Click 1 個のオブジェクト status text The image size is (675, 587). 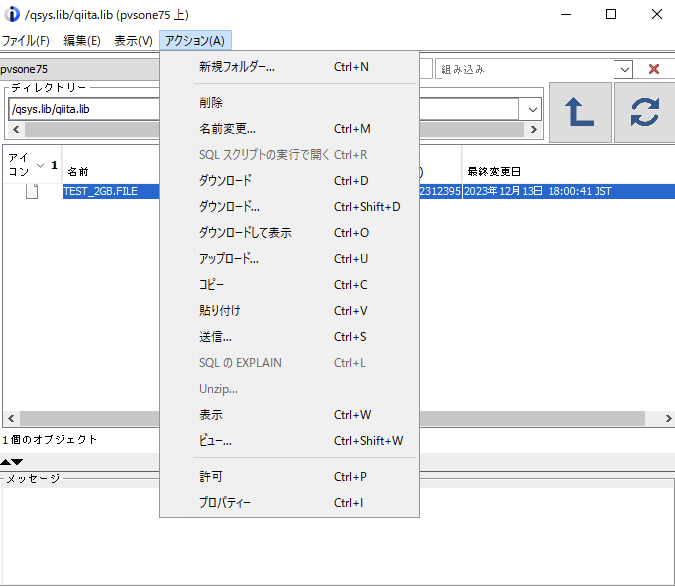(x=50, y=440)
